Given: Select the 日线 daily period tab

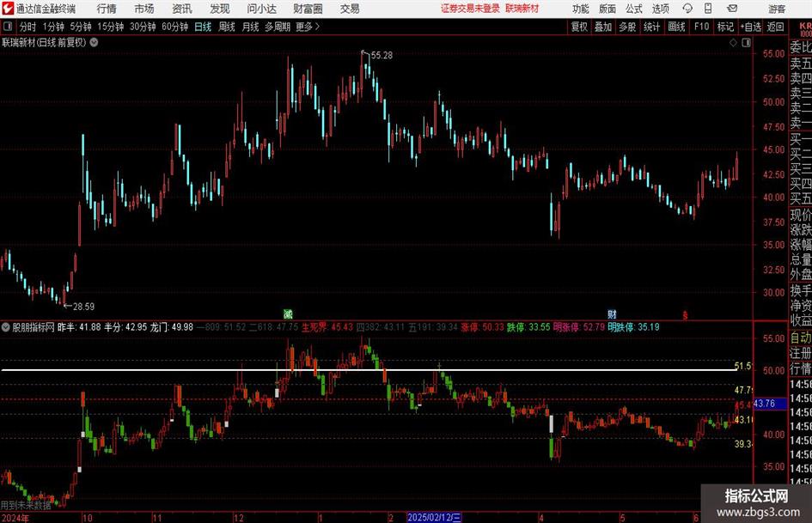Looking at the screenshot, I should click(x=203, y=27).
